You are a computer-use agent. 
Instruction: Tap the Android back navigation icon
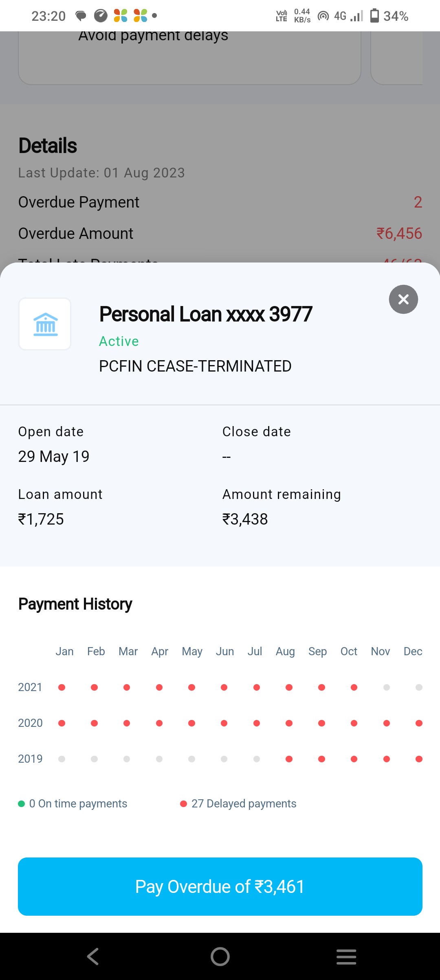click(x=93, y=956)
